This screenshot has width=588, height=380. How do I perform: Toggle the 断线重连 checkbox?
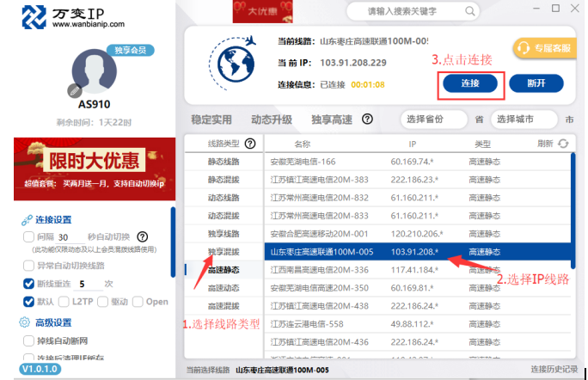point(29,284)
